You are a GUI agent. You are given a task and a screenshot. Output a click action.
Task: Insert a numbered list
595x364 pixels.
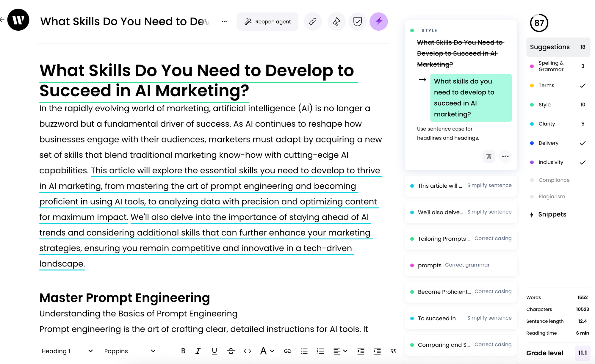click(x=320, y=351)
